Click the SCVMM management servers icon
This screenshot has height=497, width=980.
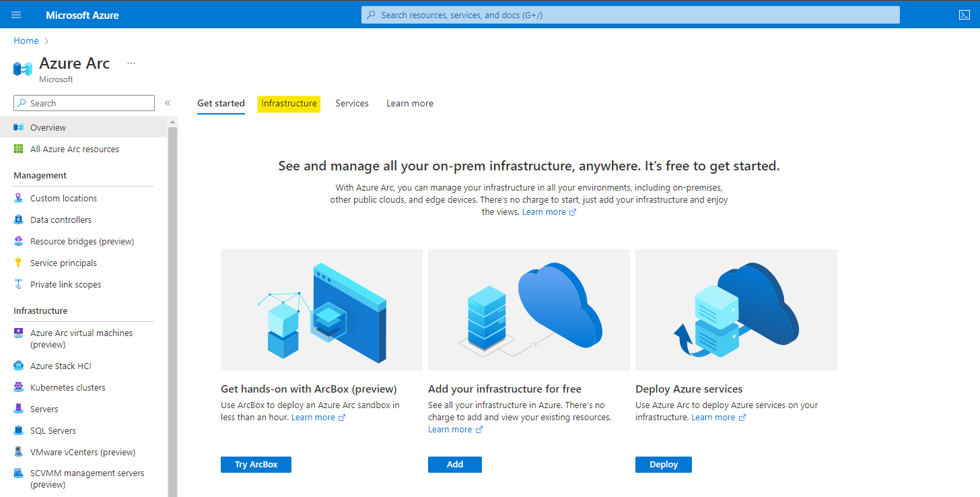point(18,473)
